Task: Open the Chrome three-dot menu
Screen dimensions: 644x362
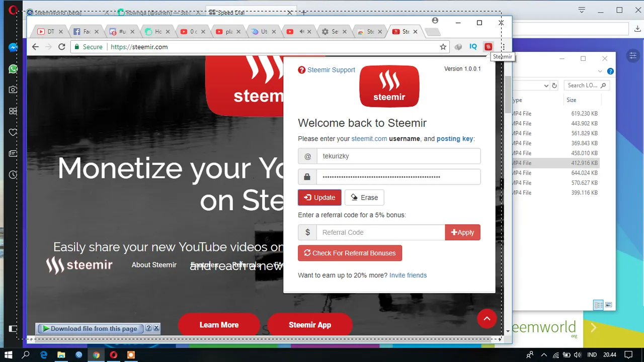Action: [x=503, y=47]
